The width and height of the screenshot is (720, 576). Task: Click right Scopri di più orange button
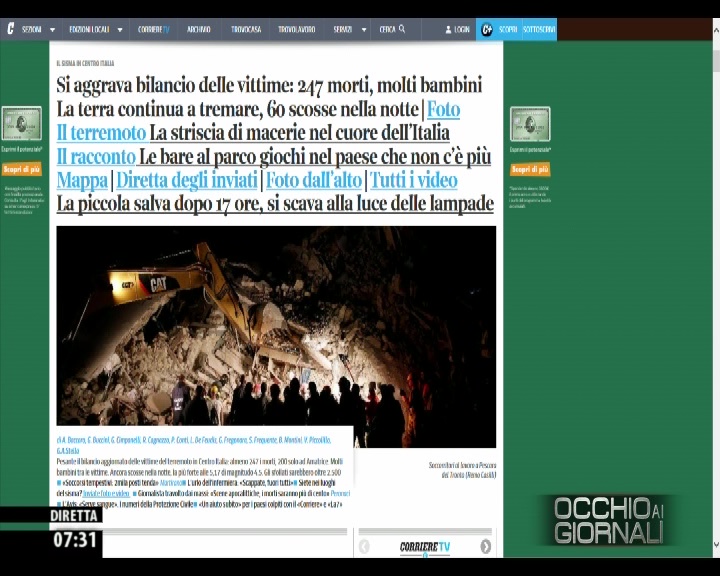pos(530,169)
